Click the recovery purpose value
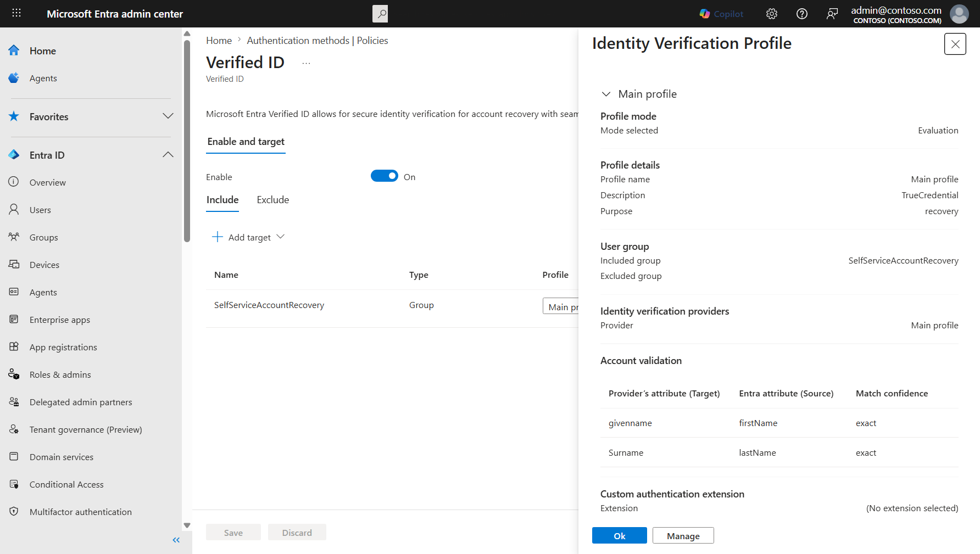980x554 pixels. tap(942, 211)
